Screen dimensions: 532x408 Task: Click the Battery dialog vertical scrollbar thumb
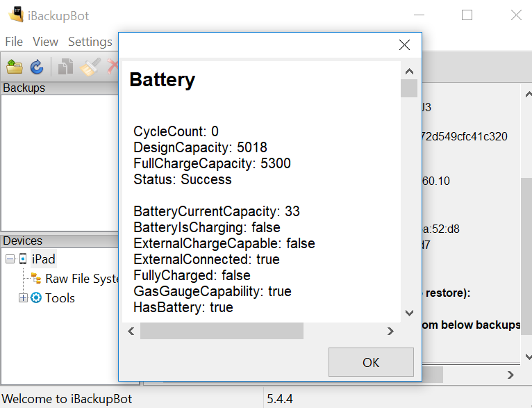click(409, 88)
